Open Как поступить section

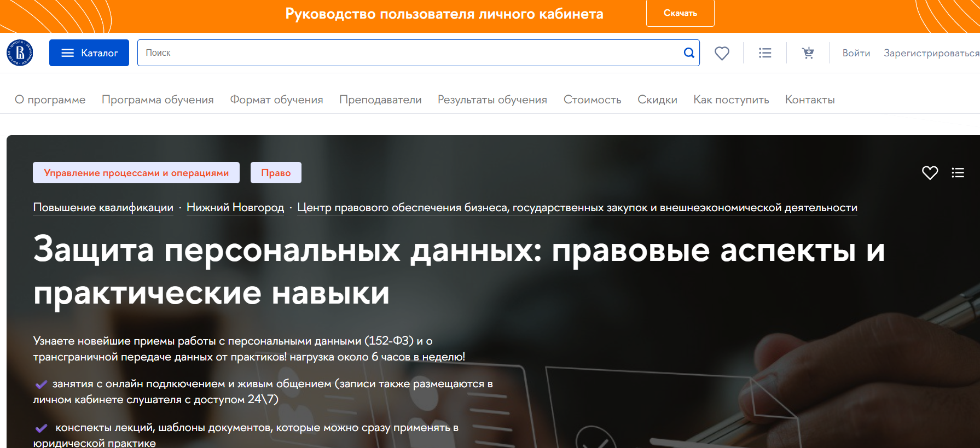(731, 100)
